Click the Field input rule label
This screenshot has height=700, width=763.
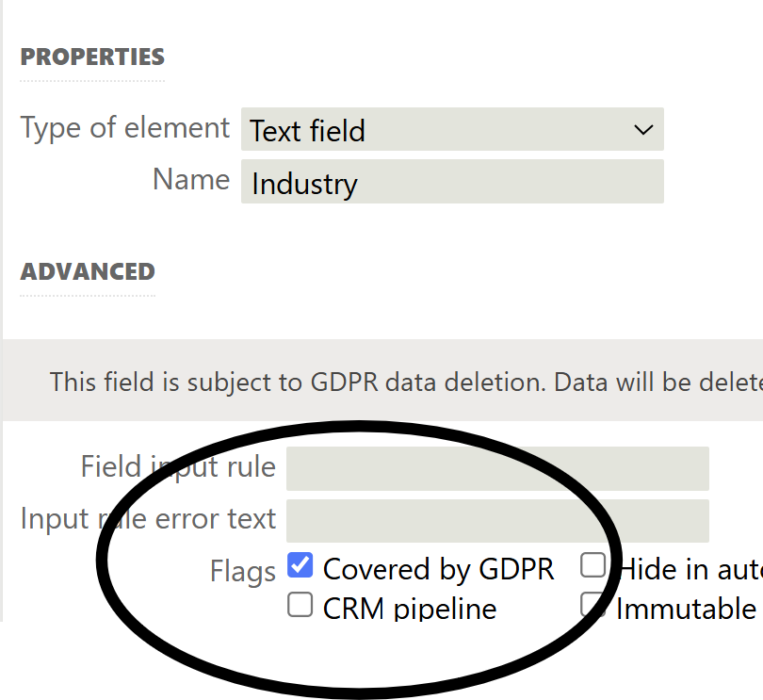pyautogui.click(x=178, y=466)
